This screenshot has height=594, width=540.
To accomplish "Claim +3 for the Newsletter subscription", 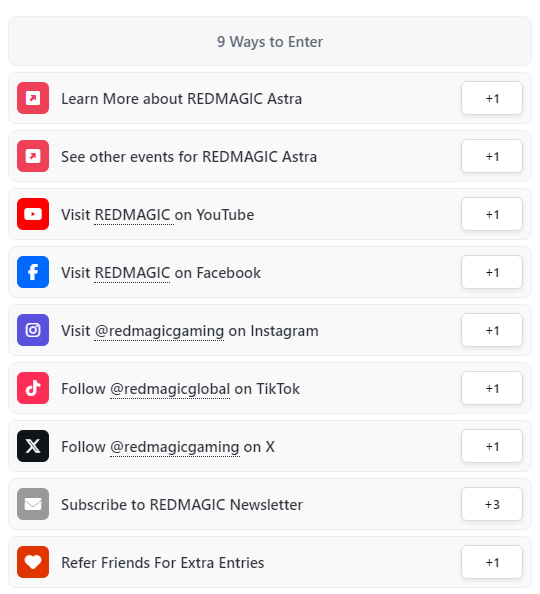I will [x=492, y=504].
